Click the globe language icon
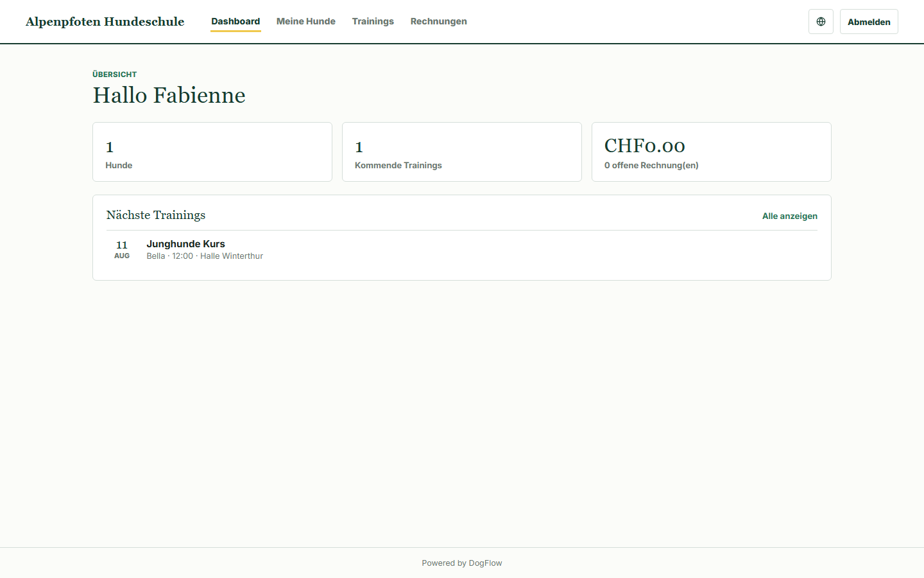 (x=821, y=22)
